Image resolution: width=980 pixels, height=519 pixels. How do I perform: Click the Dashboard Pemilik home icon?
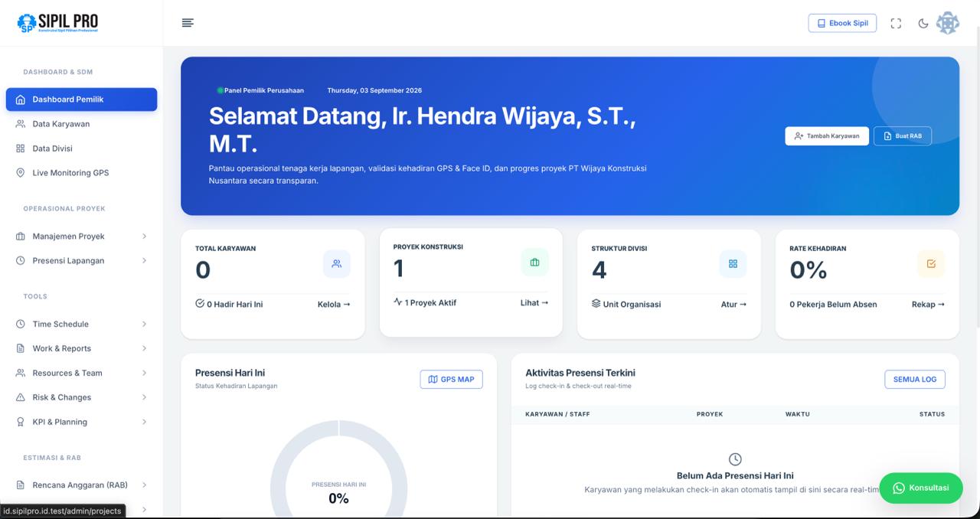point(21,100)
